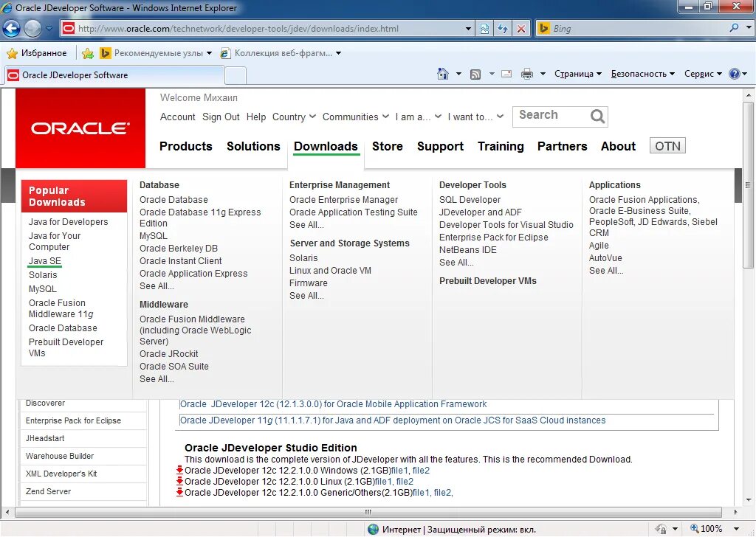The height and width of the screenshot is (537, 756).
Task: Click Add to Favorites bar star icon
Action: click(87, 53)
